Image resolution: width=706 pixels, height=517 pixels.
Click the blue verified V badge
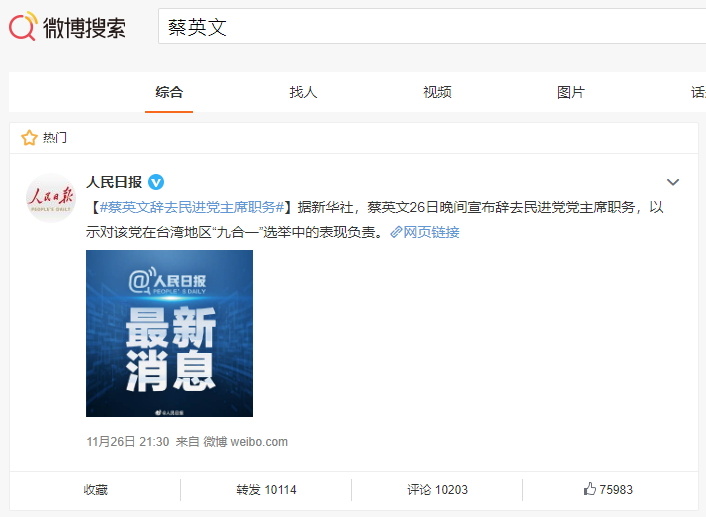pyautogui.click(x=156, y=182)
